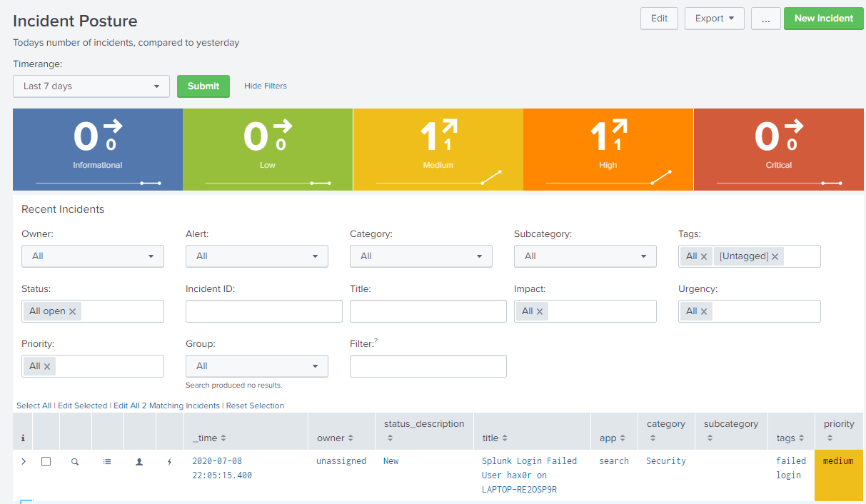This screenshot has width=866, height=504.
Task: Open the Export menu
Action: [x=714, y=19]
